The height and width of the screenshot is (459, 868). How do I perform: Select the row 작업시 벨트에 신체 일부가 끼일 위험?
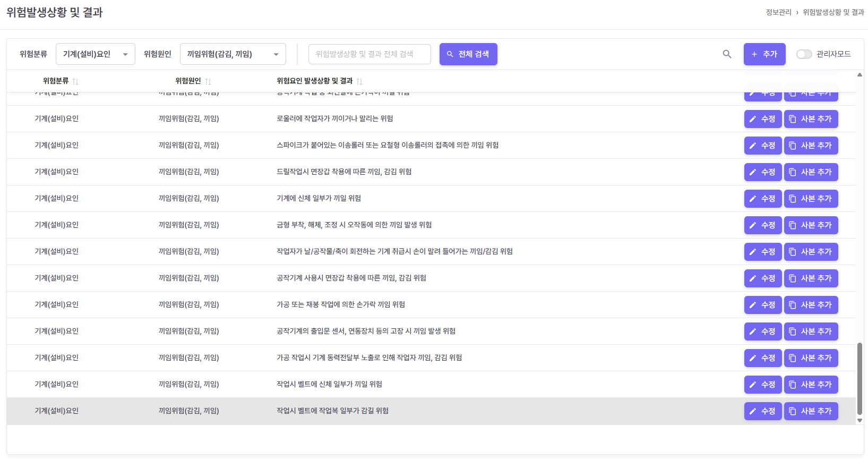(x=329, y=384)
